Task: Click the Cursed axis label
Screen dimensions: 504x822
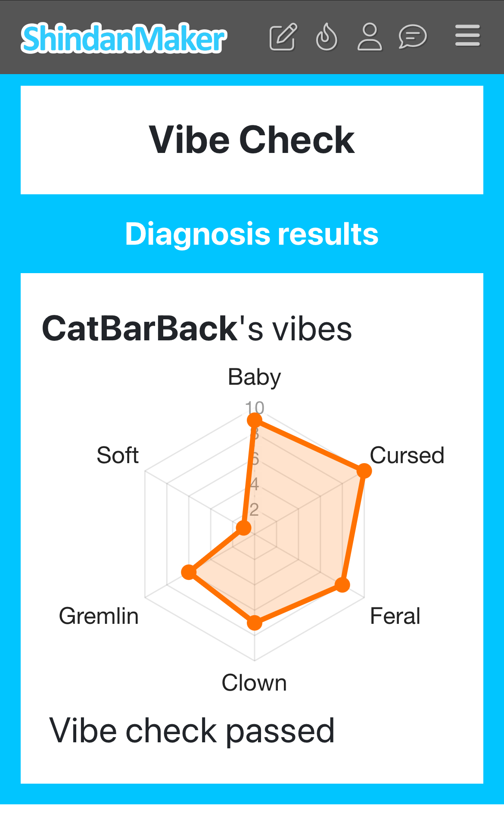Action: [x=407, y=455]
